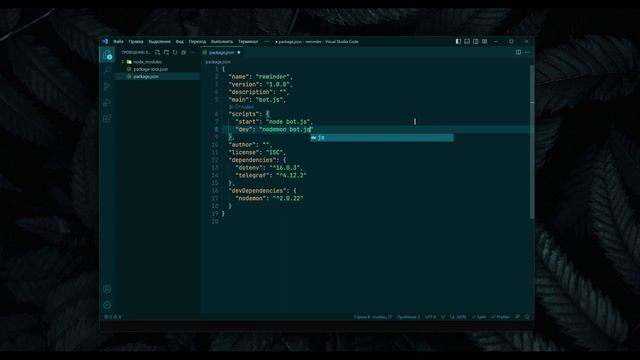Click the "nodemon": "^2.0.22" line
This screenshot has width=640, height=360.
269,198
